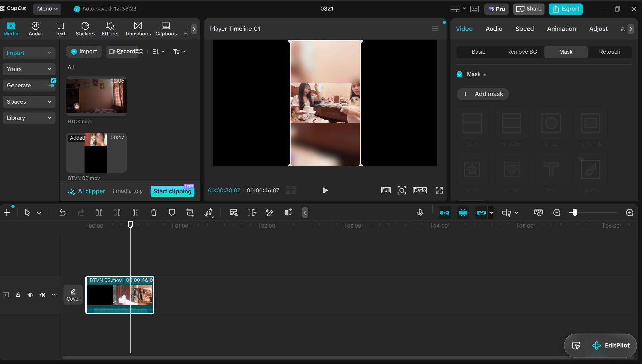642x364 pixels.
Task: Open the Menu dropdown
Action: pos(47,9)
